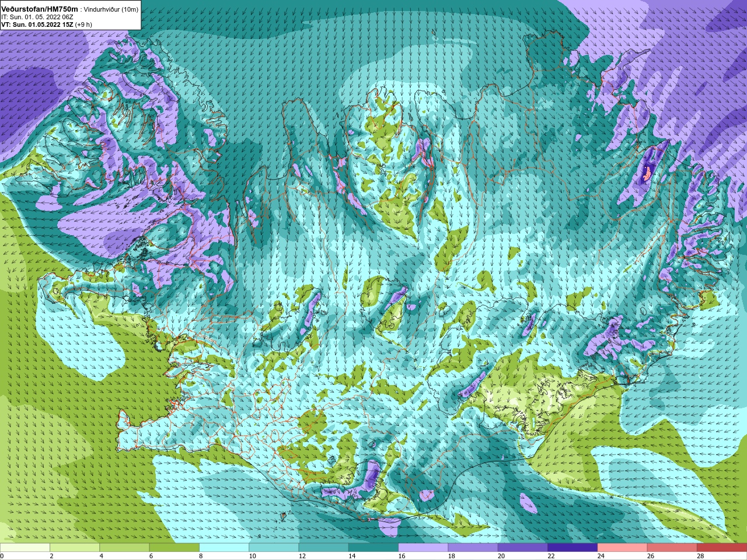Click the 8–10 pale cyan legend swatch
747x560 pixels.
tap(224, 548)
